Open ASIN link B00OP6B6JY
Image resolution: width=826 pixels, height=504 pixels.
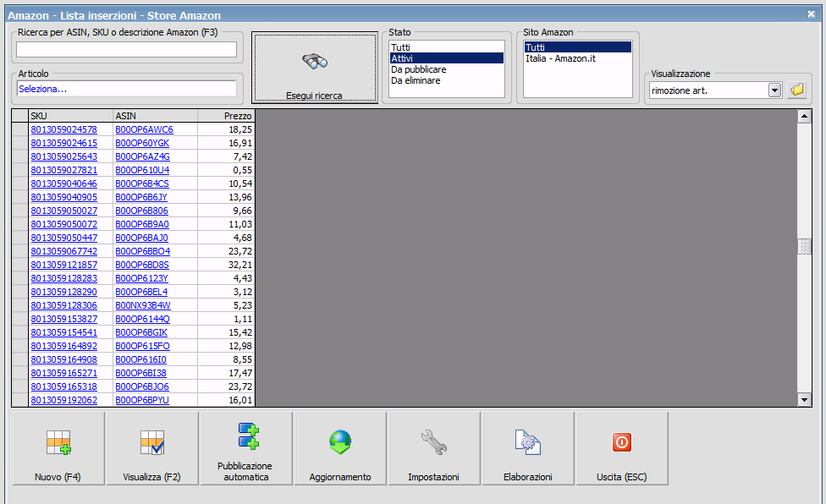tap(141, 197)
